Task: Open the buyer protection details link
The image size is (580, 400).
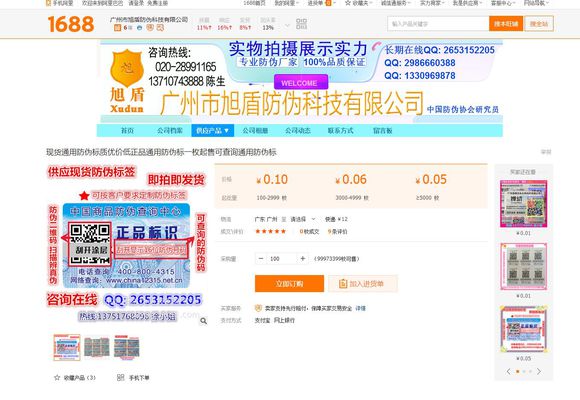Action: tap(360, 308)
